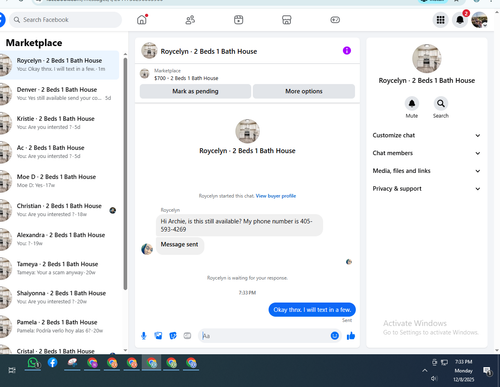Open the Facebook app in the taskbar
This screenshot has width=500, height=387.
[x=52, y=363]
